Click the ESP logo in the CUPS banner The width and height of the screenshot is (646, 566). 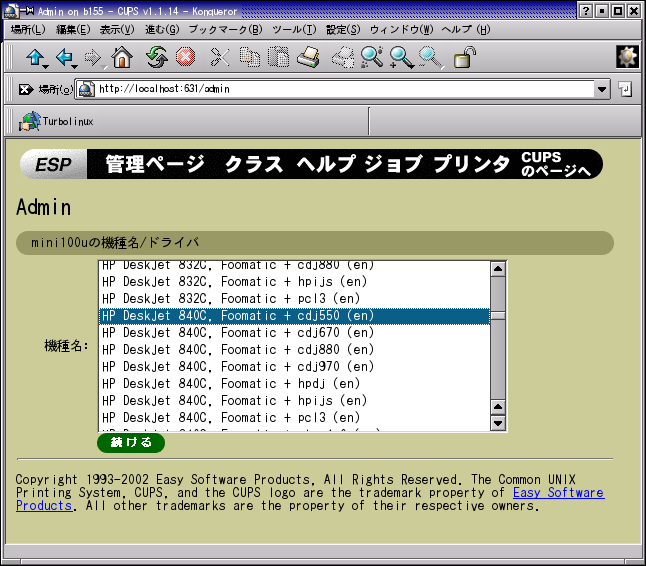click(54, 164)
